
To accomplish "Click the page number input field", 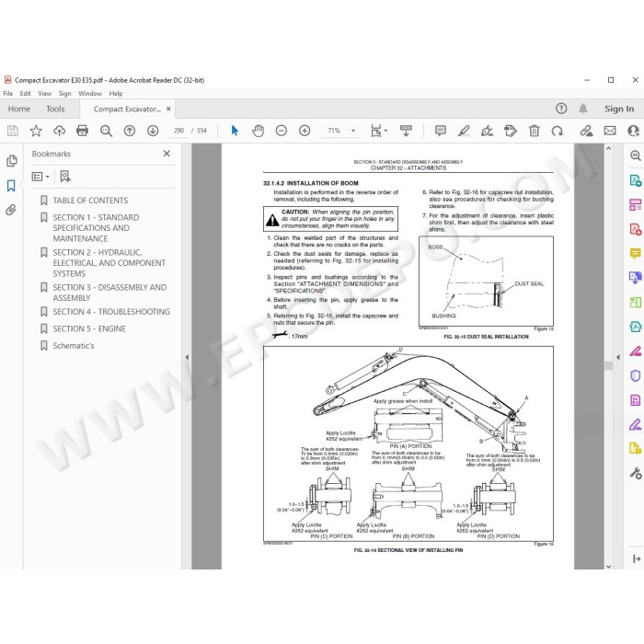I will tap(178, 131).
